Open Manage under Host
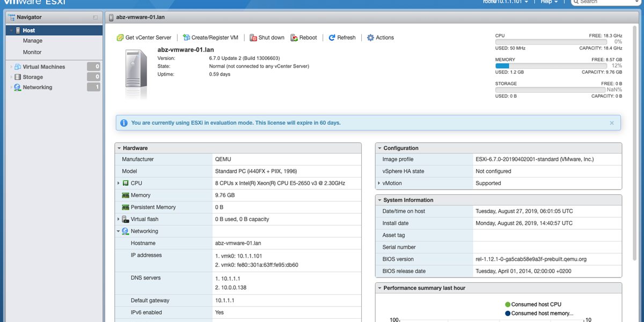 [x=33, y=41]
